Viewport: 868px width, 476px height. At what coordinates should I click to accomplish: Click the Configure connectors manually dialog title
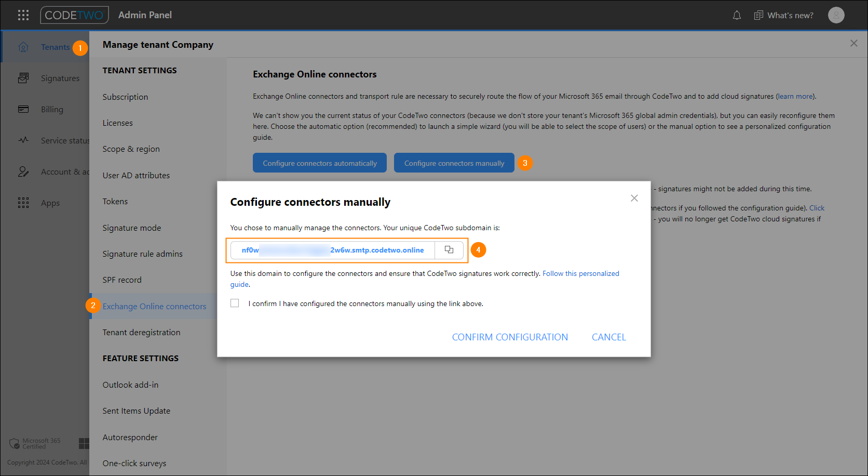310,202
